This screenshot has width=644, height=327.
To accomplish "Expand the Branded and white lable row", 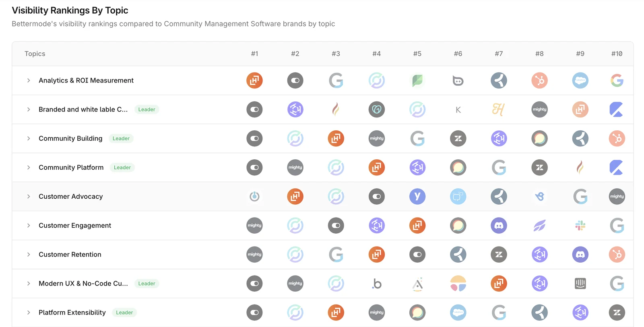I will coord(29,109).
